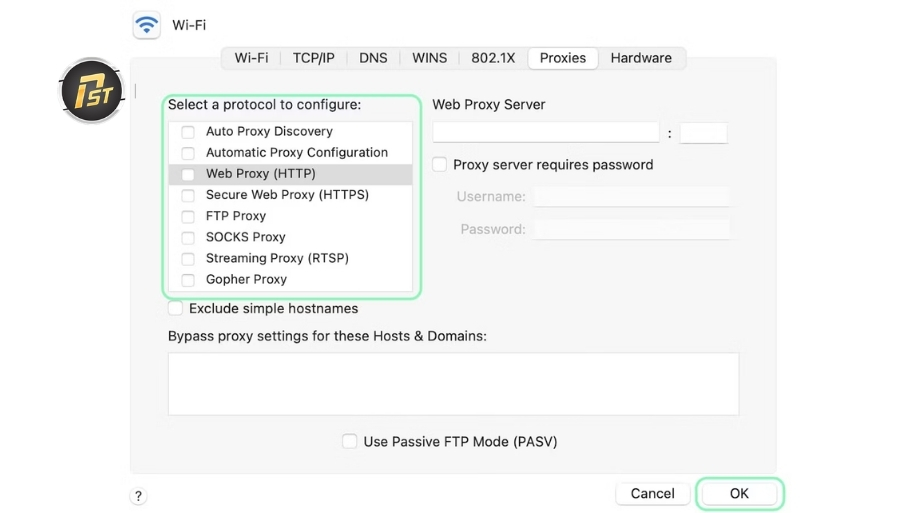
Task: Open the WINS tab
Action: [429, 58]
